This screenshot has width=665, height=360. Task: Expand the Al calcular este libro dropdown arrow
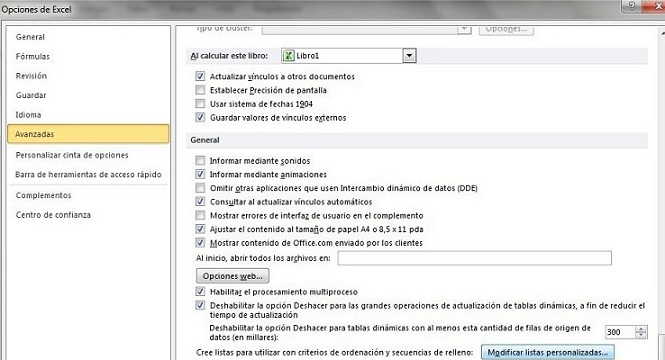[x=409, y=56]
